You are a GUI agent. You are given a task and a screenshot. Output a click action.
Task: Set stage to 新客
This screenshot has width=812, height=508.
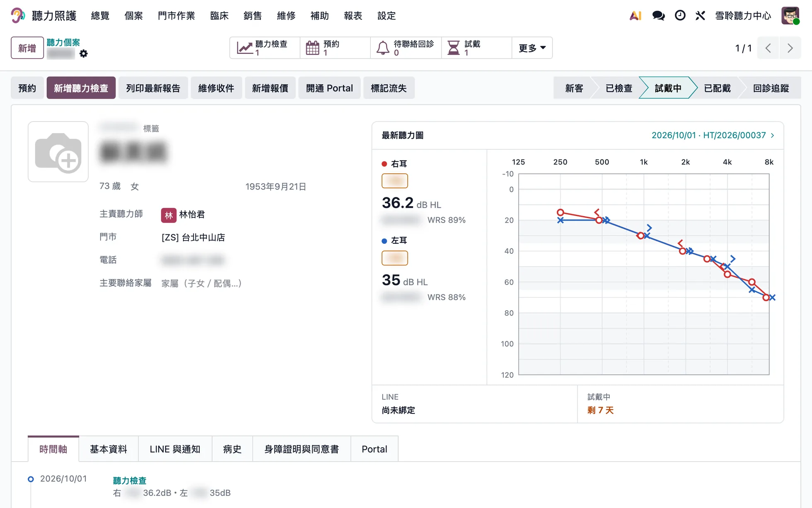pos(574,88)
